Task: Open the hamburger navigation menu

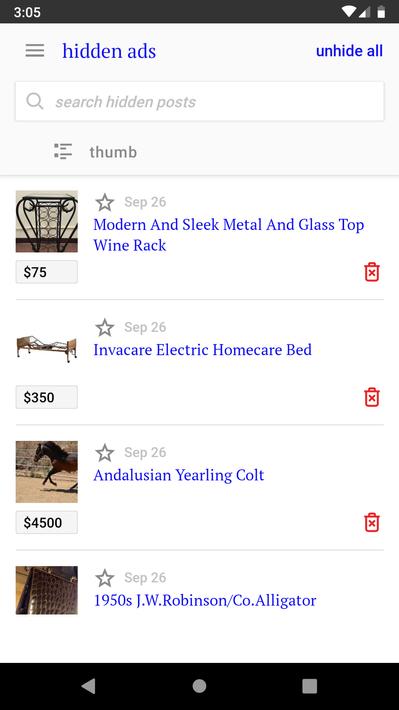Action: click(35, 50)
